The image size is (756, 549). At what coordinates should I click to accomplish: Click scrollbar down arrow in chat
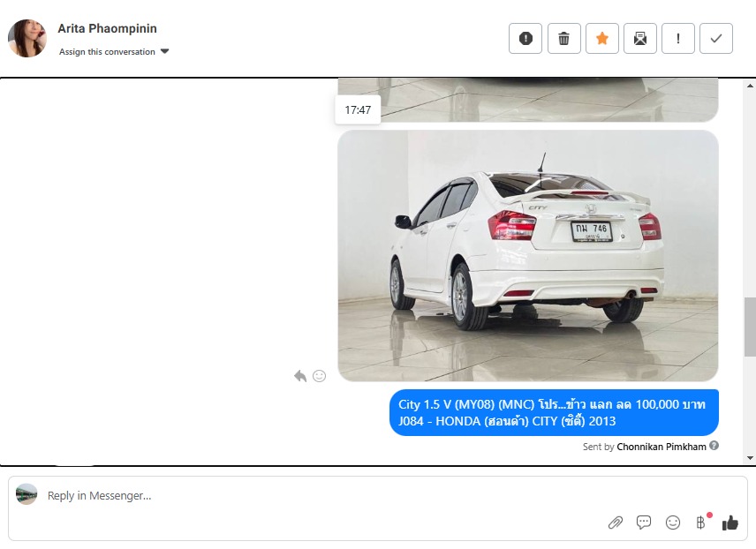750,458
